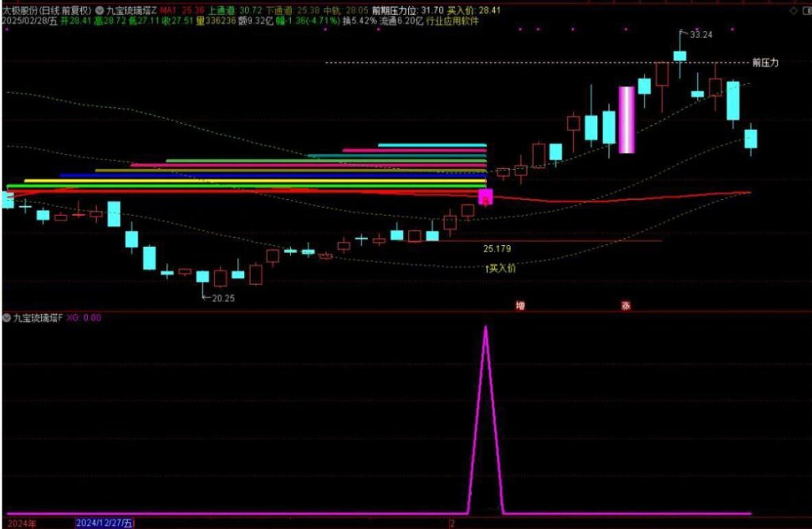This screenshot has height=529, width=812.
Task: Open the 九宝琉璃塔F indicator name menu
Action: pos(38,317)
